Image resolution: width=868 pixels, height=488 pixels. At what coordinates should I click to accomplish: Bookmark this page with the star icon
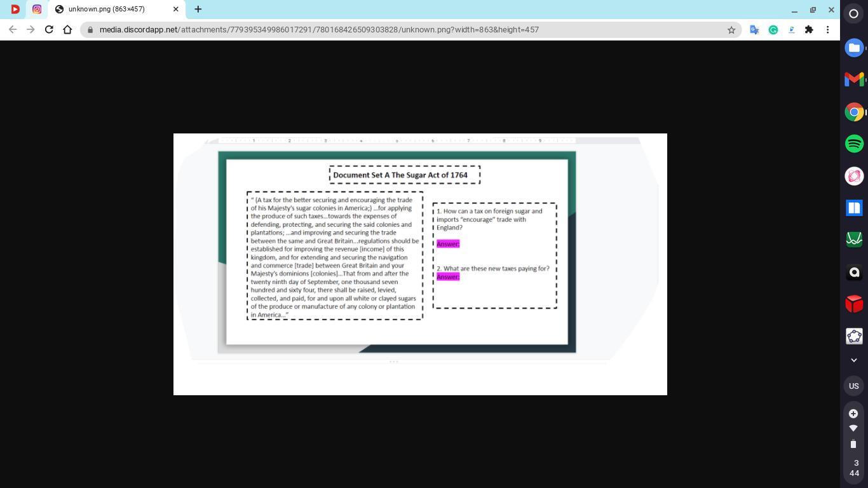pyautogui.click(x=731, y=30)
